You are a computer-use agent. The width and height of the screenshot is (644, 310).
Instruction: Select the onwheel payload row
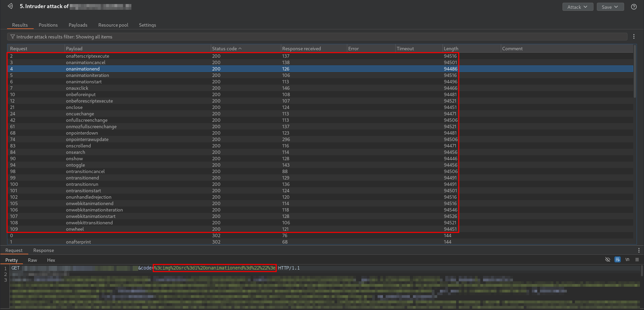coord(320,229)
